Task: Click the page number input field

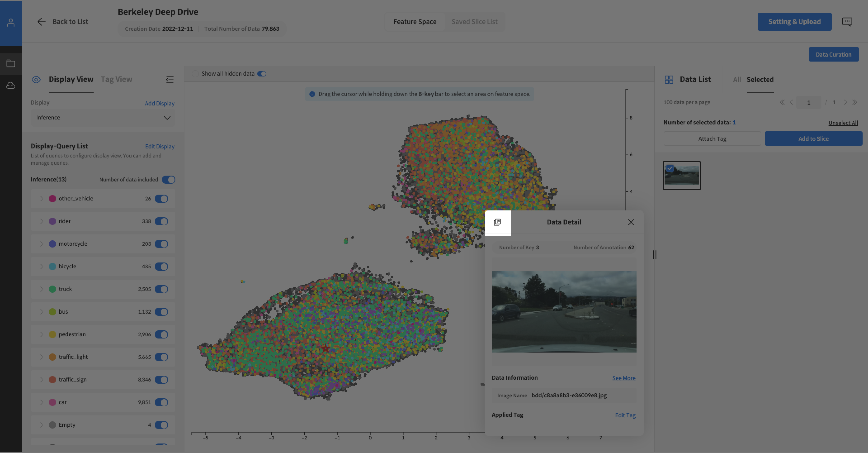Action: click(808, 102)
